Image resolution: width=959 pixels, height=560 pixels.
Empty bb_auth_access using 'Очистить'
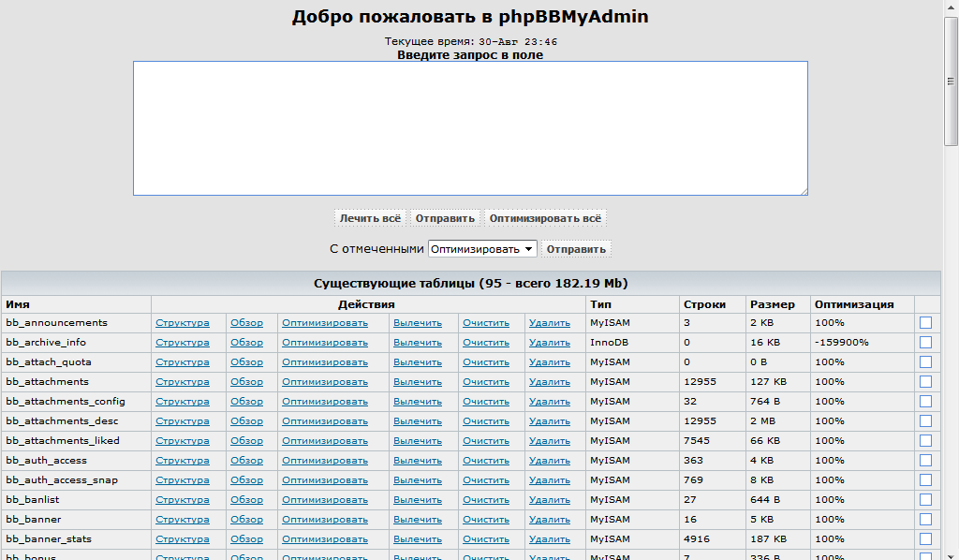[x=486, y=461]
